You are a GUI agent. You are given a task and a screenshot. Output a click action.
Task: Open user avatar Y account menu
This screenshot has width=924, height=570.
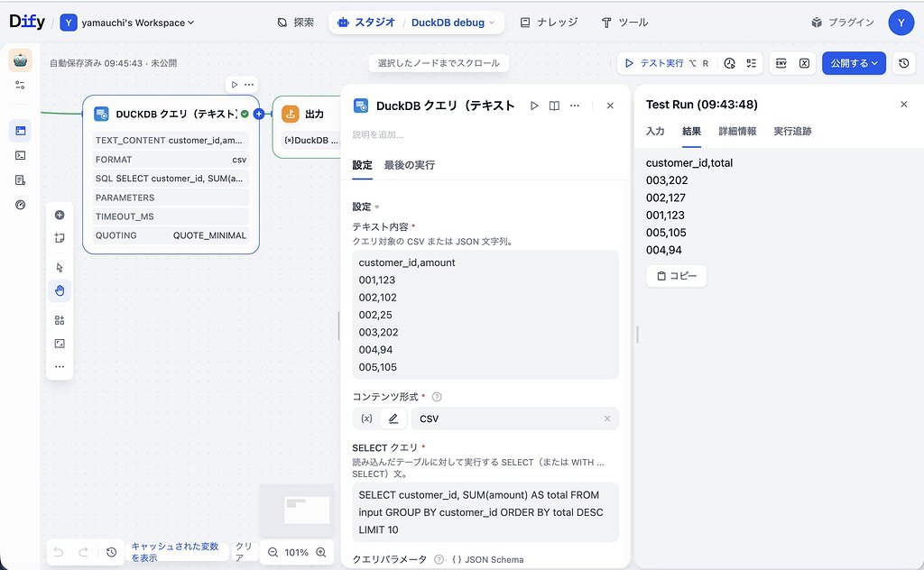pos(901,23)
